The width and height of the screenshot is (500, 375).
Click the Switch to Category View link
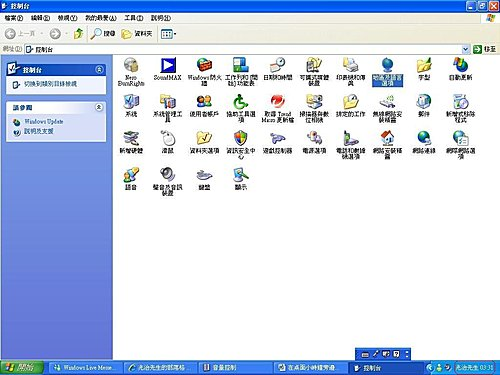(50, 84)
